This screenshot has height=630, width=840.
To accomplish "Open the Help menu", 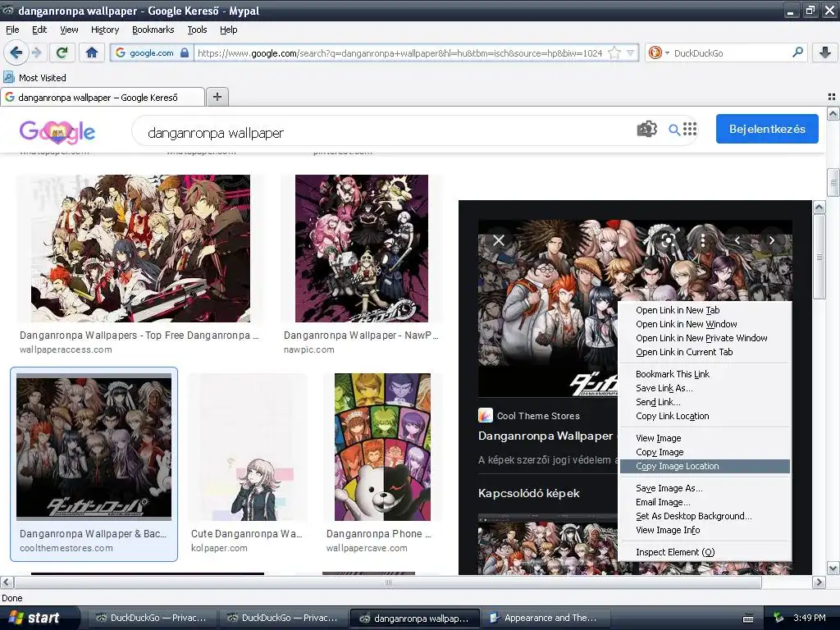I will 229,30.
